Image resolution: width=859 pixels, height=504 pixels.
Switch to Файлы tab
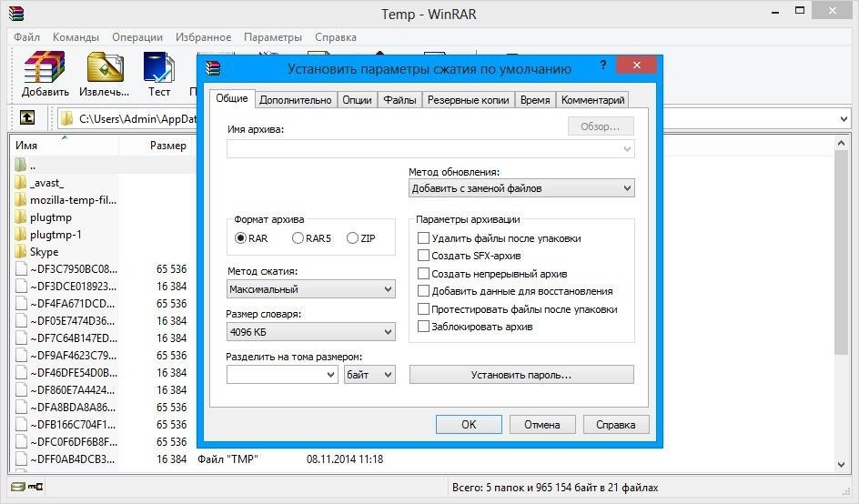(399, 100)
